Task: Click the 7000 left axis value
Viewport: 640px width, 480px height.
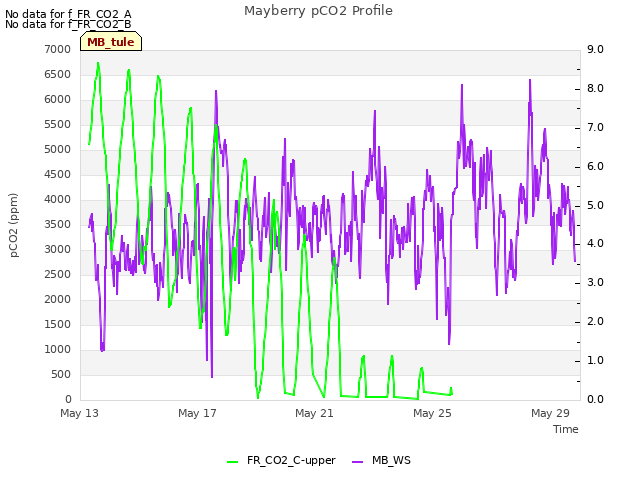Action: point(58,49)
